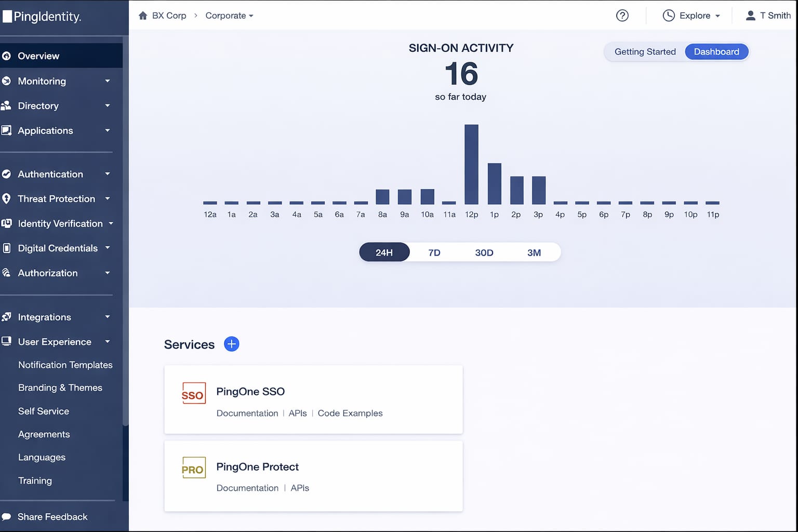Open PingOne SSO Code Examples link

(x=350, y=413)
